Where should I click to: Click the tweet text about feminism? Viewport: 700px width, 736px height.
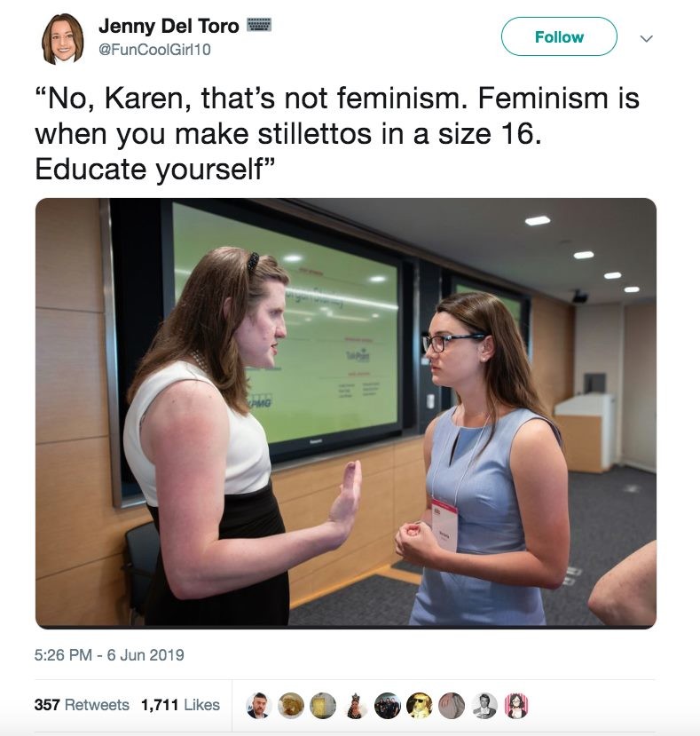tap(337, 134)
